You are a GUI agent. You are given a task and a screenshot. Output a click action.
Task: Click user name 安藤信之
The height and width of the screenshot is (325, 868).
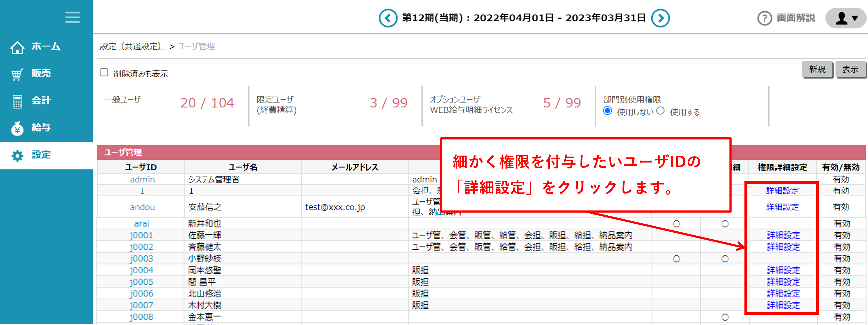point(205,207)
